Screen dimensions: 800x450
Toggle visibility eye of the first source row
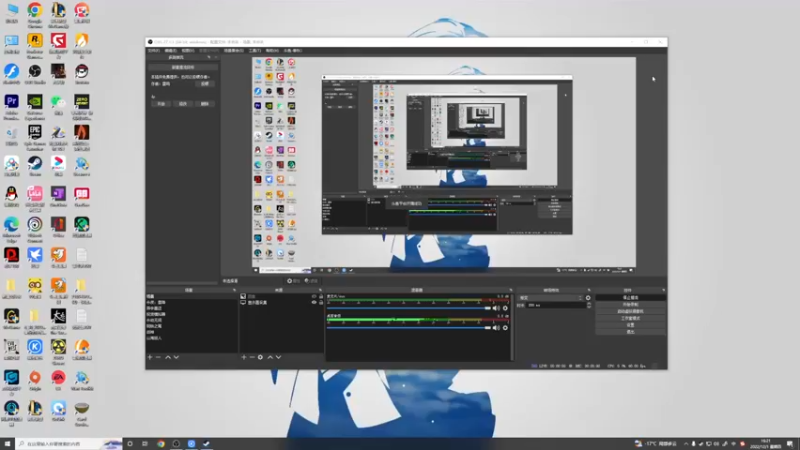pos(314,296)
